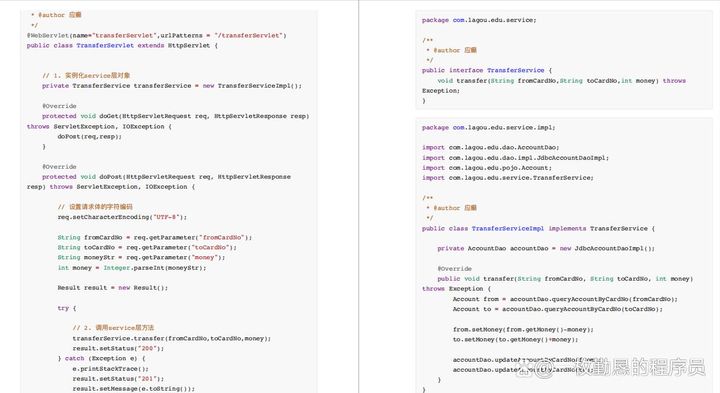Select the comment '// 设置请求体的字符编码'
The image size is (720, 393).
95,207
